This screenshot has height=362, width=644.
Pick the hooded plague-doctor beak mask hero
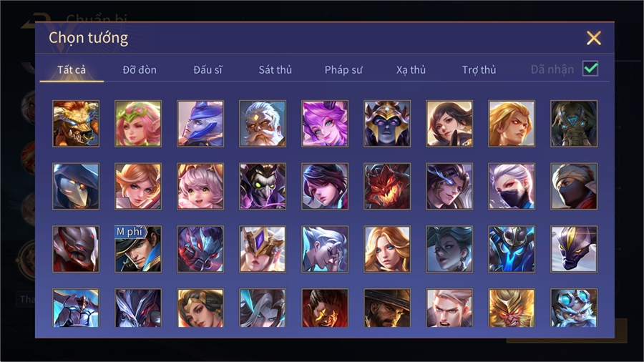(x=76, y=186)
